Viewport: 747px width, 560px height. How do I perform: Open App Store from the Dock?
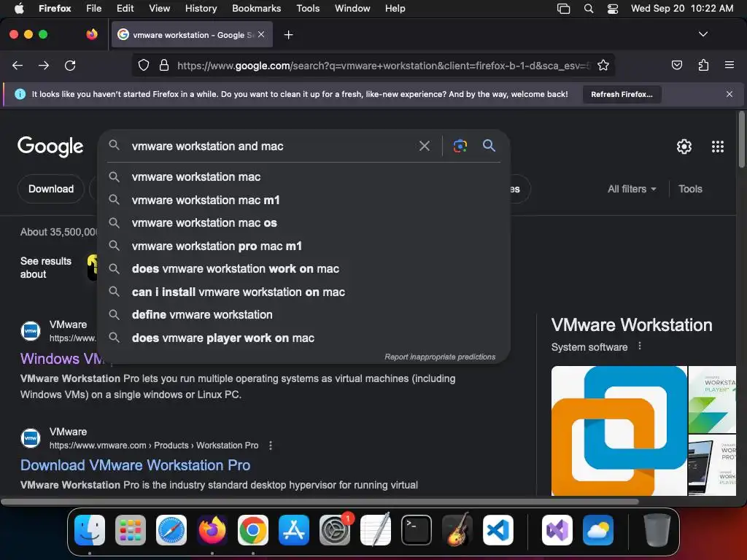pos(294,530)
